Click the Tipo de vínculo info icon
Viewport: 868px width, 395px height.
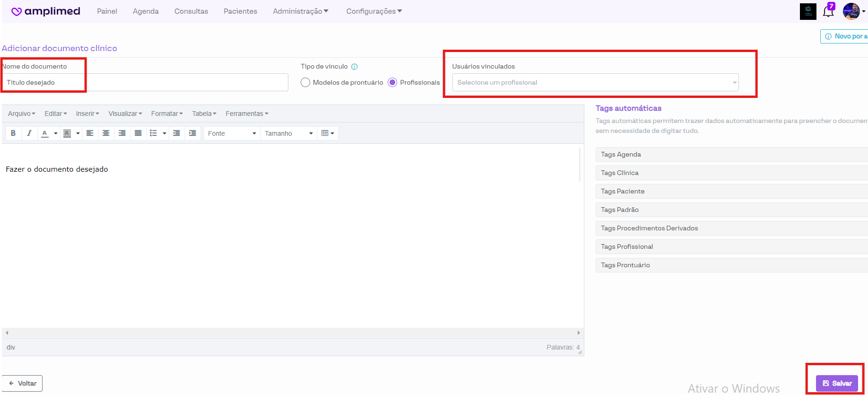tap(355, 67)
